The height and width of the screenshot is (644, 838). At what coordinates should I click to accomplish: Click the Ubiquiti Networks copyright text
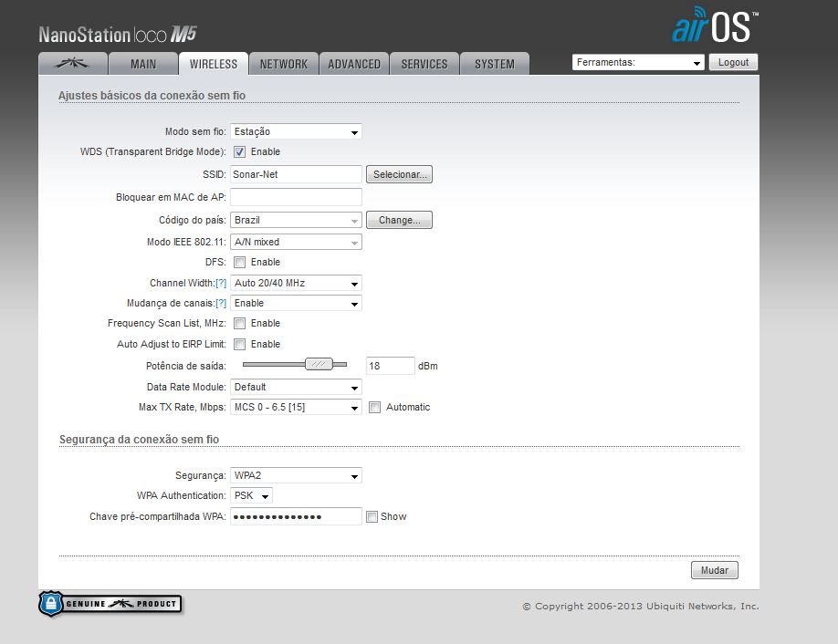(x=641, y=606)
